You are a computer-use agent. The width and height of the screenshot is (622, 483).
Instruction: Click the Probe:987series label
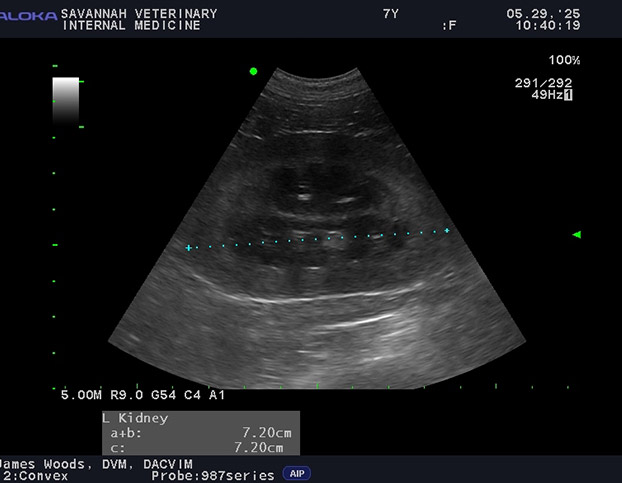click(x=213, y=476)
